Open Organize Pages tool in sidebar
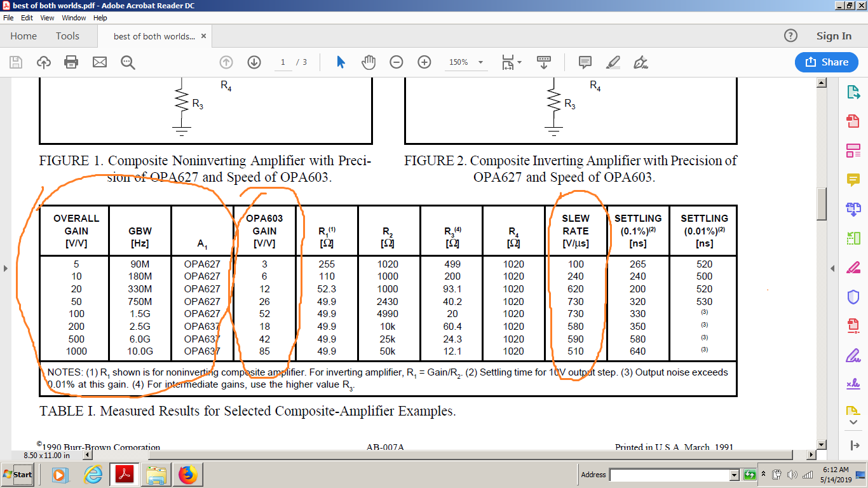Viewport: 868px width, 488px height. pos(853,238)
